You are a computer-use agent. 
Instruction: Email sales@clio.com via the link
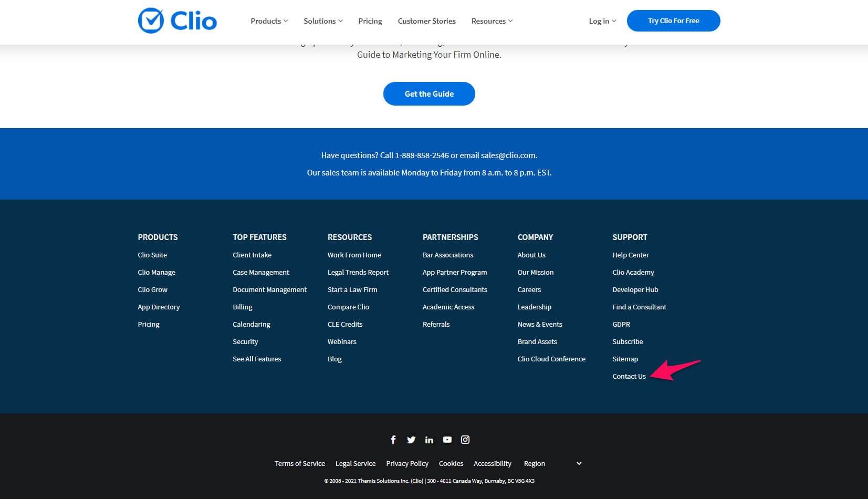[x=508, y=155]
